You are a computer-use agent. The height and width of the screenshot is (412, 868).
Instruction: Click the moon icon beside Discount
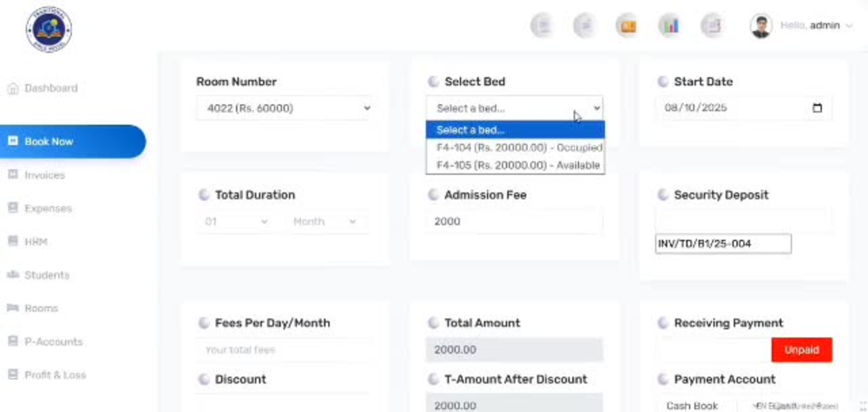204,379
